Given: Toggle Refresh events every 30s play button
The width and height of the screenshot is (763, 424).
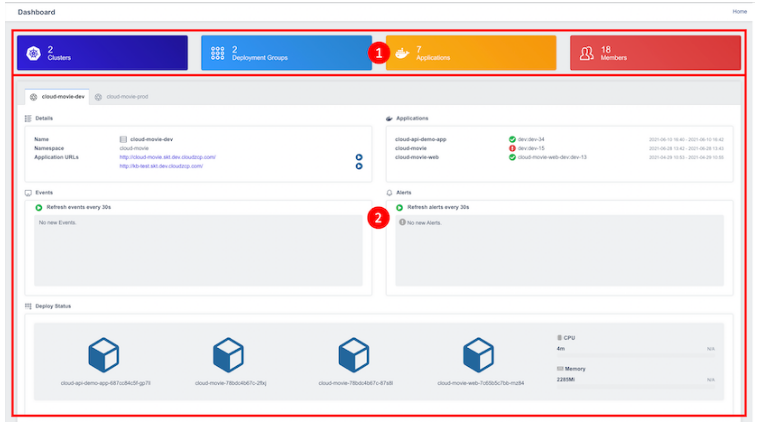Looking at the screenshot, I should (39, 208).
